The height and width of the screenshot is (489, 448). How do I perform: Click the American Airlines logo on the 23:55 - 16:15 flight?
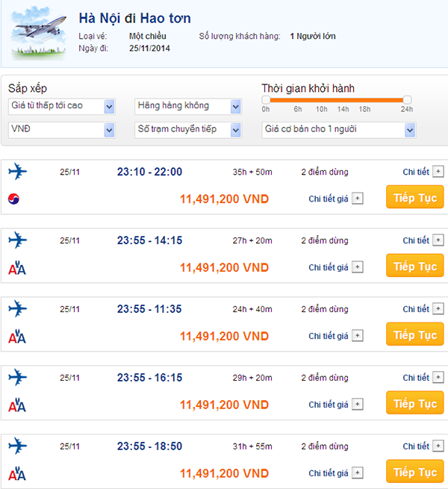point(17,405)
